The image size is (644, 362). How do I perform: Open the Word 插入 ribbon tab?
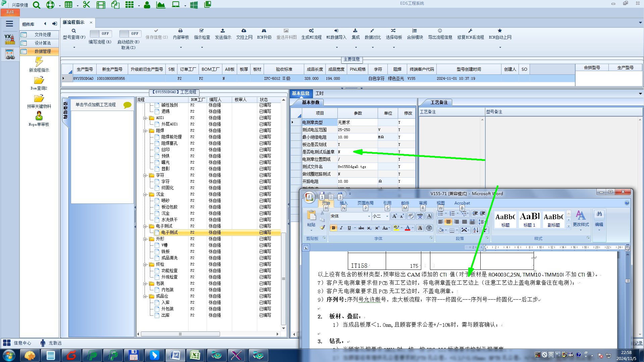click(x=343, y=203)
